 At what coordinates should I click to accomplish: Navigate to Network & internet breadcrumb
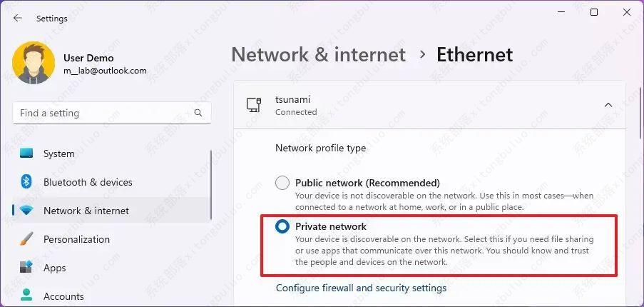coord(318,54)
